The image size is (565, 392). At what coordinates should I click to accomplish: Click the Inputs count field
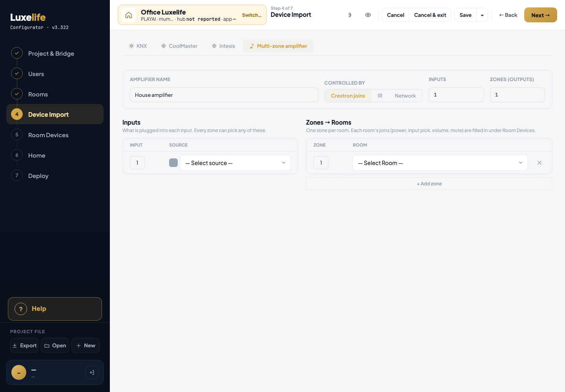tap(456, 95)
